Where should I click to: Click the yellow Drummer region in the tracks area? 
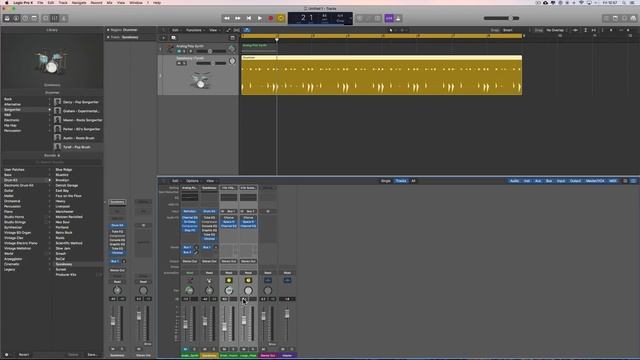[x=382, y=75]
